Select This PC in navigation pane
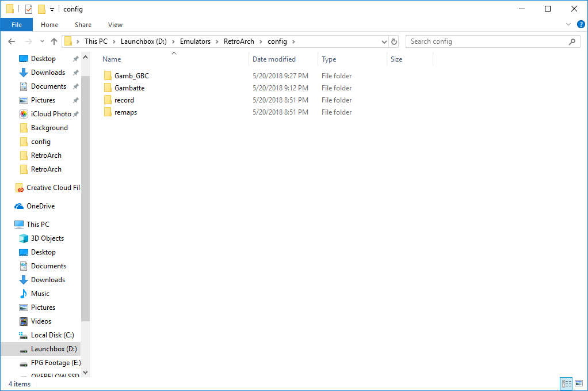 click(x=37, y=225)
